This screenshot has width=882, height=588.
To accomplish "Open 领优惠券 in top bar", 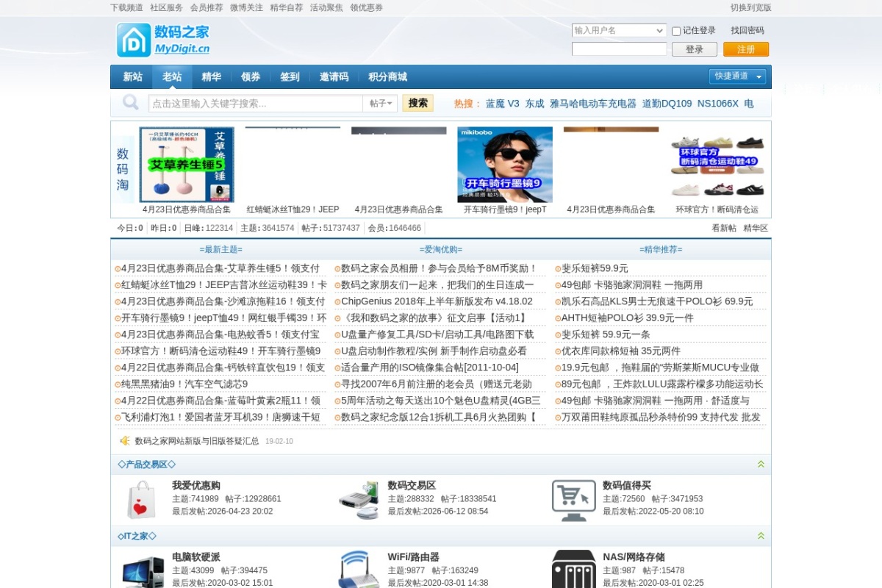I will pos(366,8).
